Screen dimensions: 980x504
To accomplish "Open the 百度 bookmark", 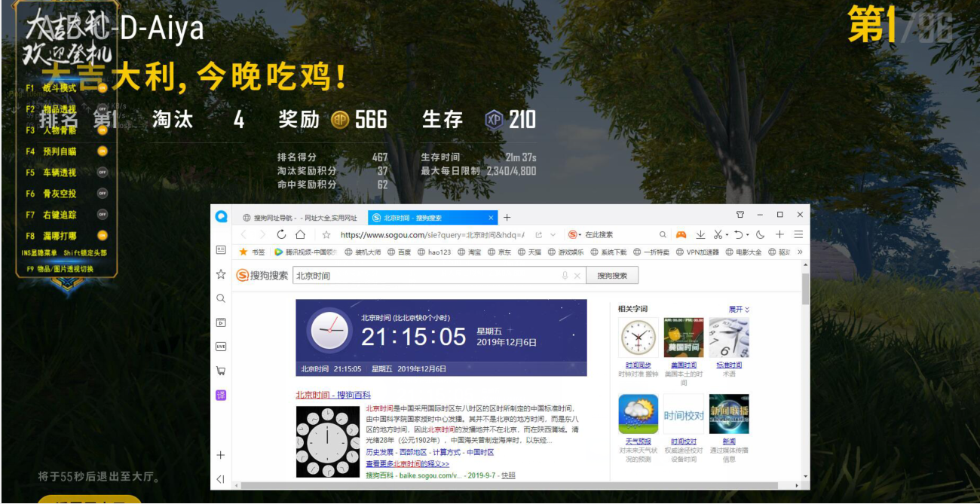I will [400, 252].
